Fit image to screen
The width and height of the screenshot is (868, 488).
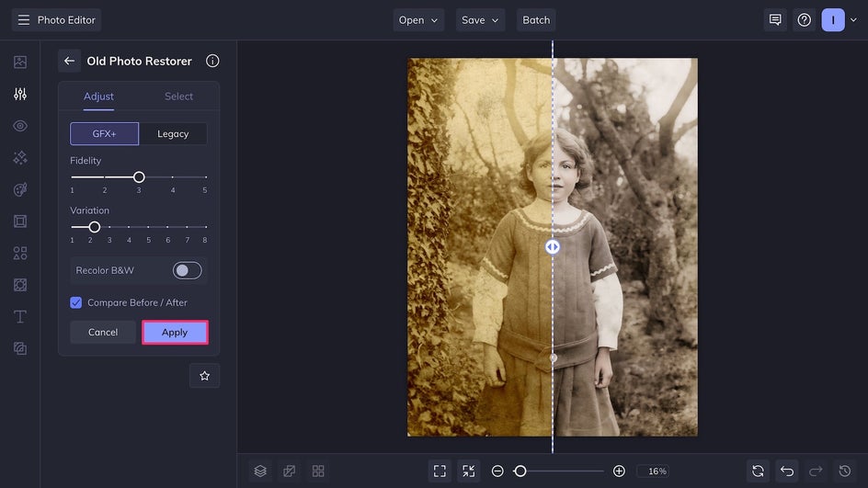pyautogui.click(x=440, y=471)
